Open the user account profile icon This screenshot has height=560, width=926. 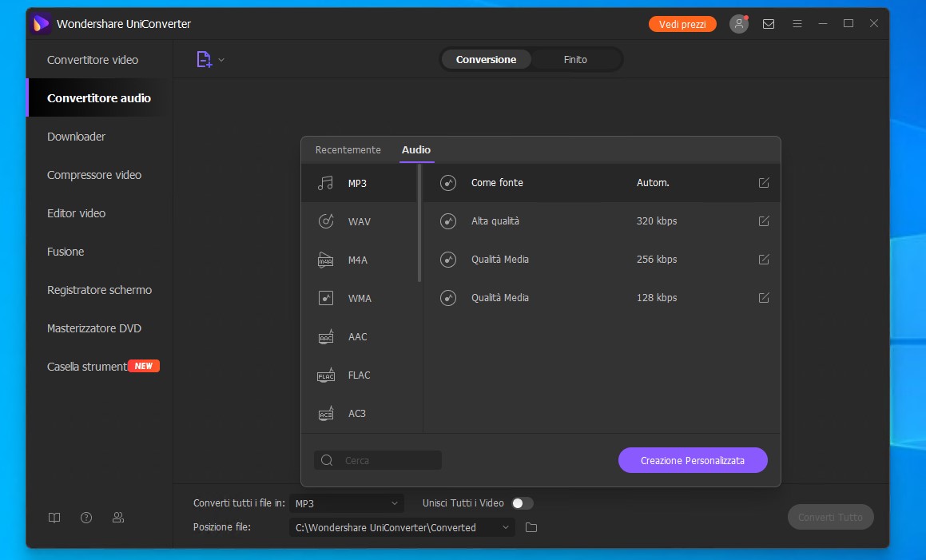pos(739,24)
